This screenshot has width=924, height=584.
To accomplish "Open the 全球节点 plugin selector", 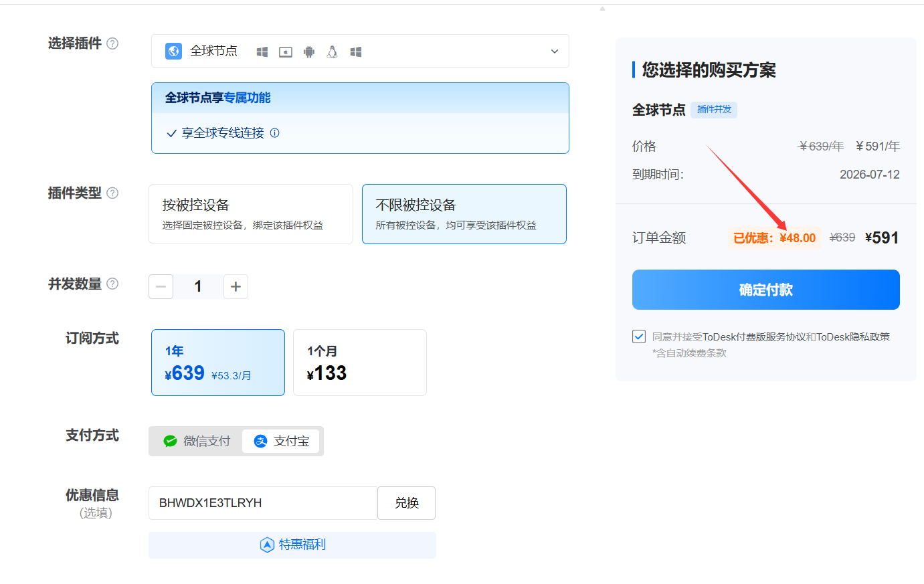I will pos(360,51).
